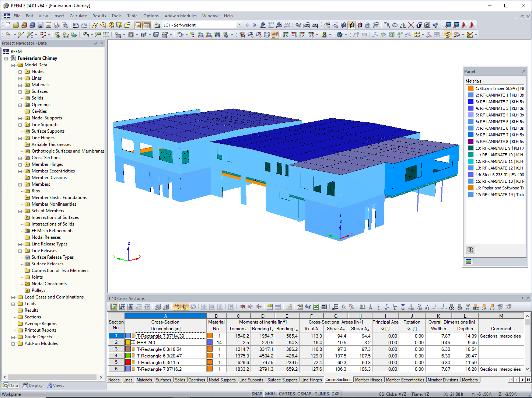The height and width of the screenshot is (398, 532).
Task: Click the mirror symmetry icon in the toolbar
Action: pyautogui.click(x=403, y=25)
